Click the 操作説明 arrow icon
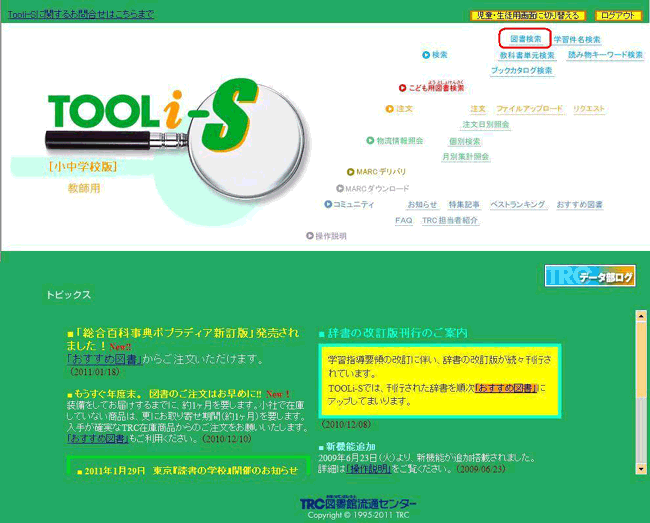Image resolution: width=650 pixels, height=523 pixels. pyautogui.click(x=310, y=236)
